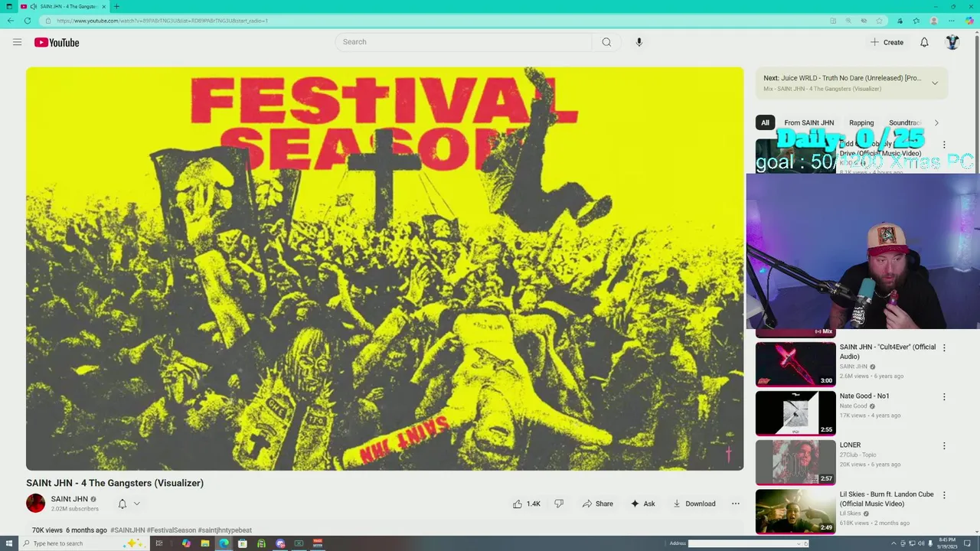Open Windows notification center icon
Screen dimensions: 980x551
tap(967, 543)
